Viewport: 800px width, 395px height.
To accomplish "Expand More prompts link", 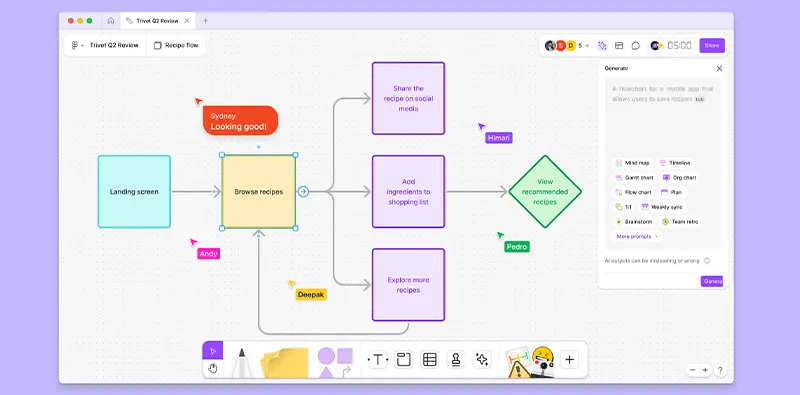I will click(637, 237).
